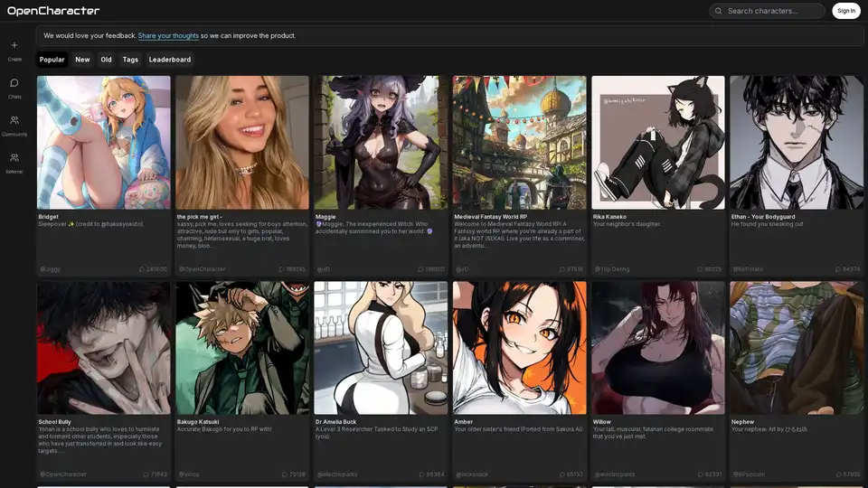This screenshot has width=868, height=488.
Task: Click @MrPotato author on Ethan card
Action: pos(748,269)
